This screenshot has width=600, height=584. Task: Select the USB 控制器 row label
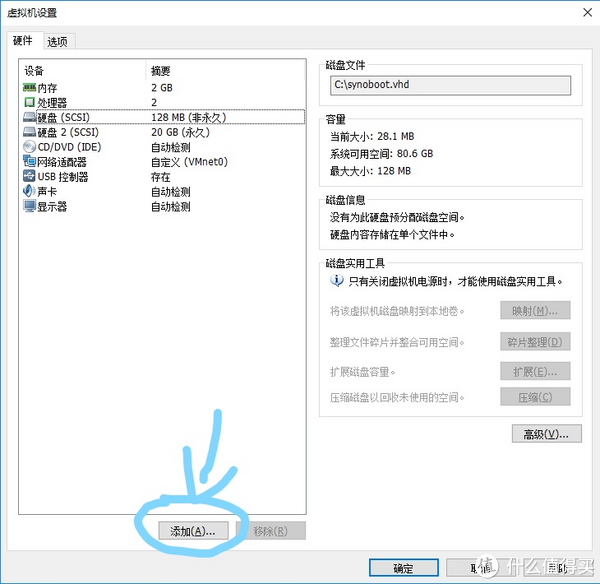63,177
